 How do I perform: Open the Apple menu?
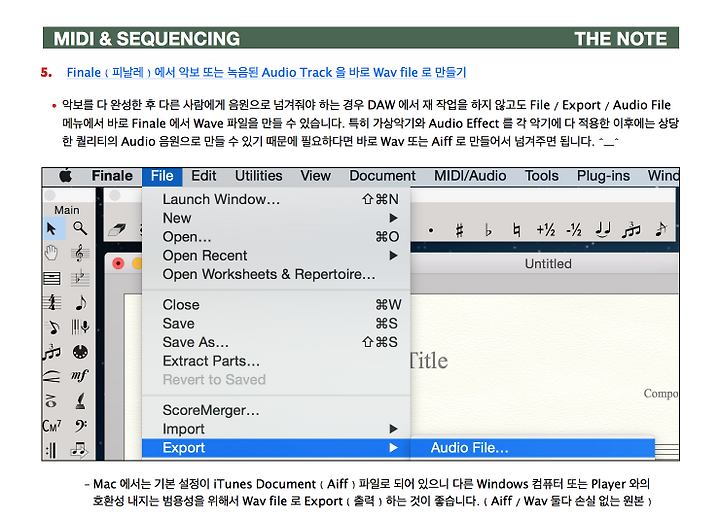click(66, 175)
